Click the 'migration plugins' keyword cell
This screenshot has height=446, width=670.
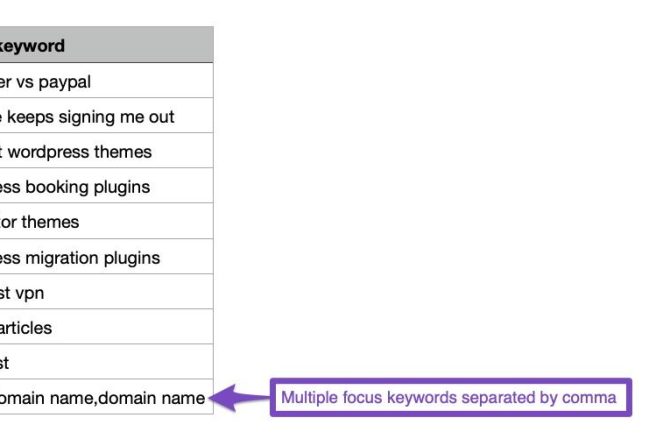coord(106,257)
